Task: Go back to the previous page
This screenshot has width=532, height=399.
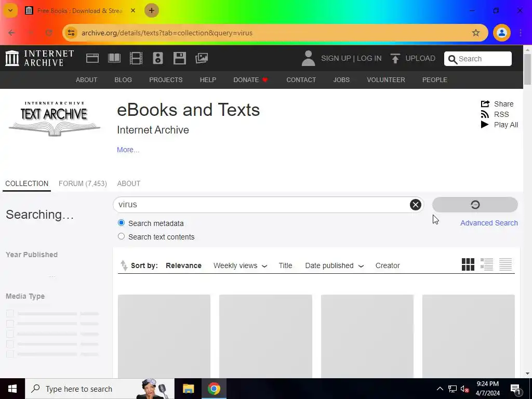Action: click(x=11, y=33)
